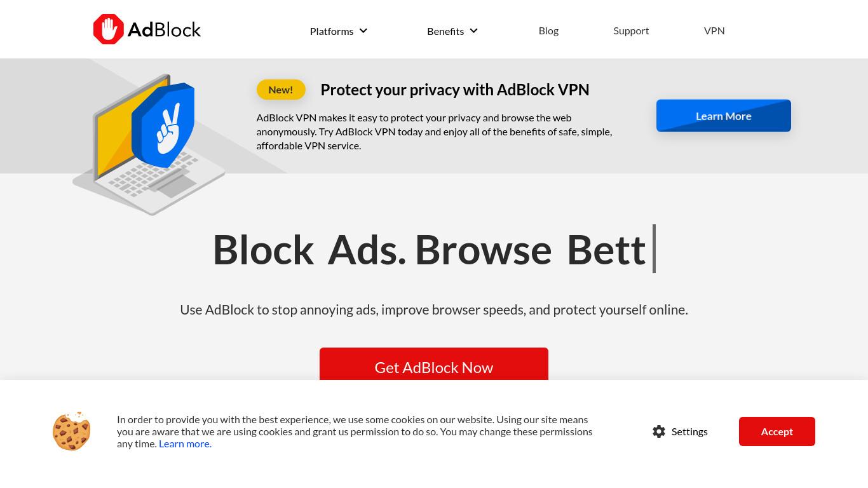This screenshot has height=488, width=868.
Task: Click the laptop illustration in VPN banner
Action: tap(149, 145)
